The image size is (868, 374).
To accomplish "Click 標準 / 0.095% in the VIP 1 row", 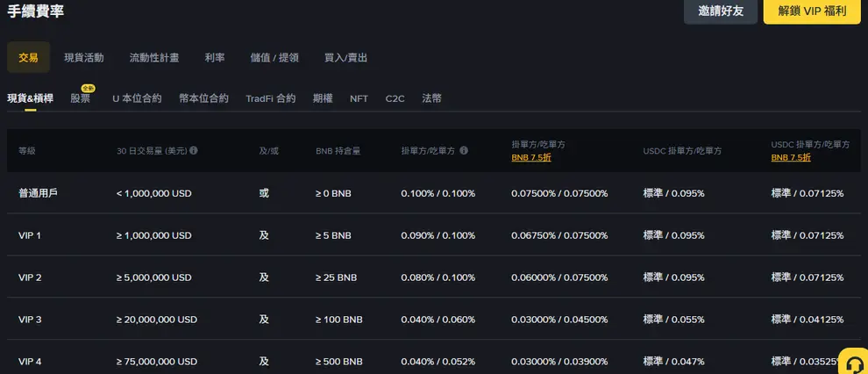I will tap(673, 235).
